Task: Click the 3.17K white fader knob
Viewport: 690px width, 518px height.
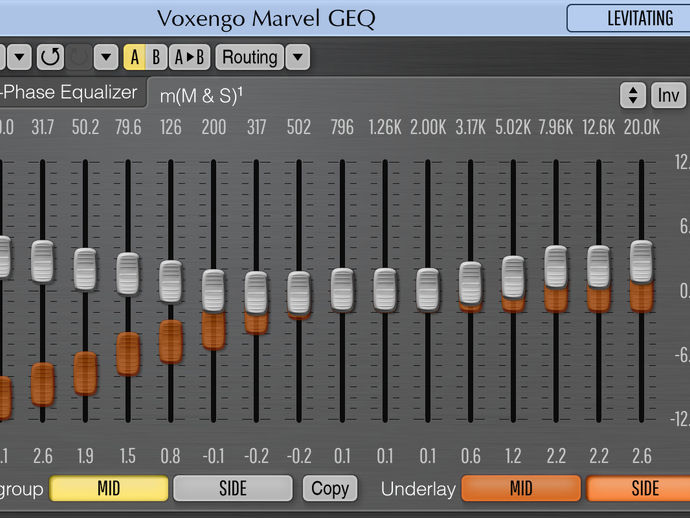Action: coord(470,283)
